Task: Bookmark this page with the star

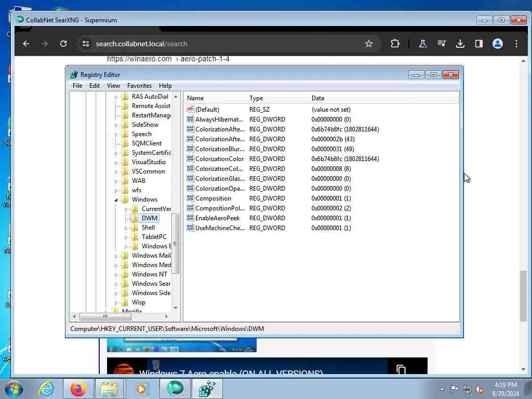Action: point(369,44)
